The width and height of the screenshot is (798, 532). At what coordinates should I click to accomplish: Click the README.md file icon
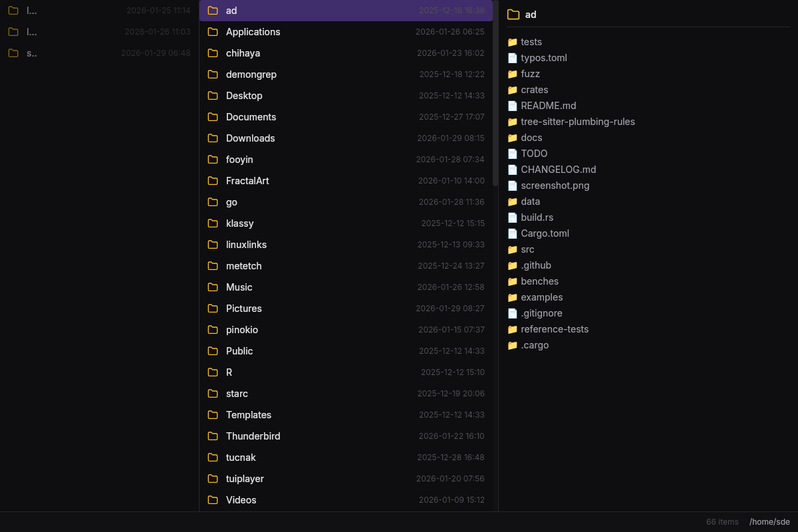512,106
